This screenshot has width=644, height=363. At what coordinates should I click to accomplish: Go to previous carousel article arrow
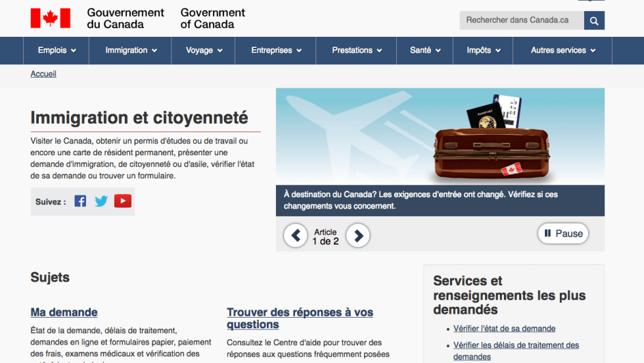point(296,235)
